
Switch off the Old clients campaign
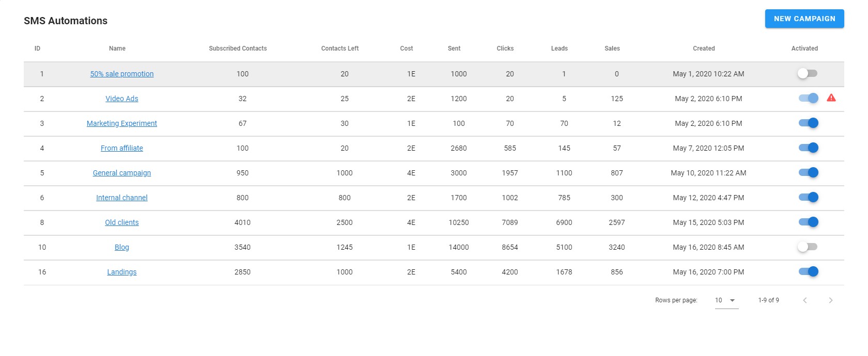(808, 222)
